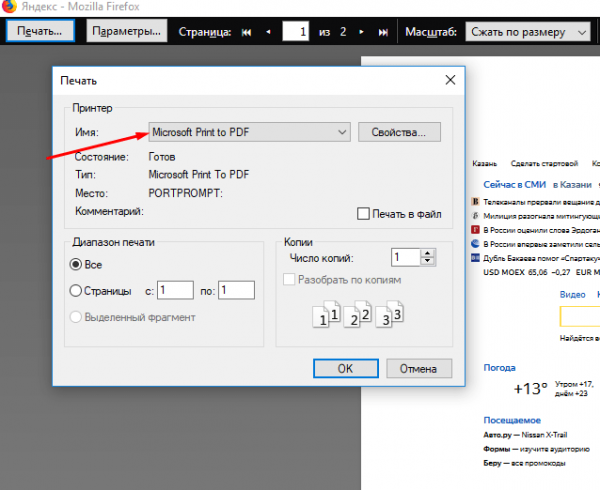
Task: Click the 'с:' start page field
Action: (x=175, y=290)
